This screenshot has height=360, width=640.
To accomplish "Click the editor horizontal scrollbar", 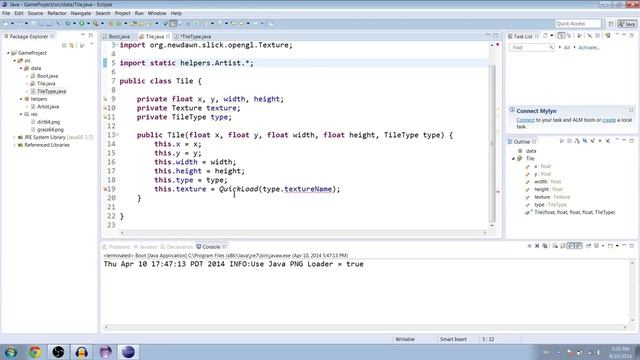I will click(303, 233).
